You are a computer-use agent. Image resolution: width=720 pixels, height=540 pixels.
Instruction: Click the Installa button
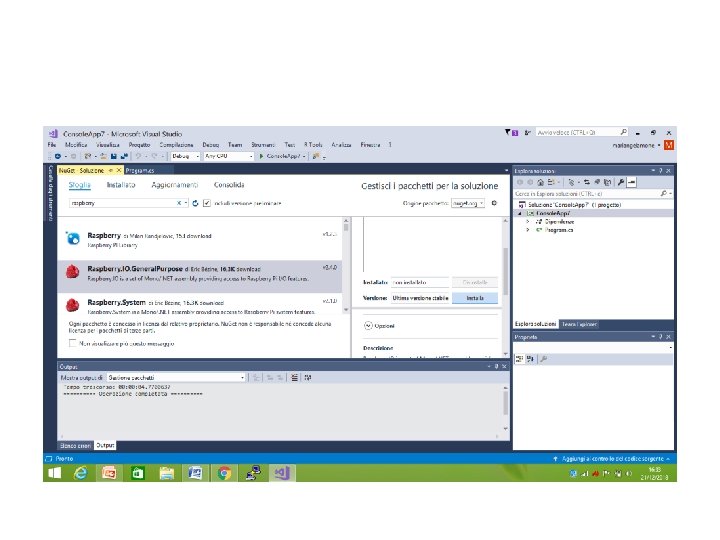tap(475, 298)
